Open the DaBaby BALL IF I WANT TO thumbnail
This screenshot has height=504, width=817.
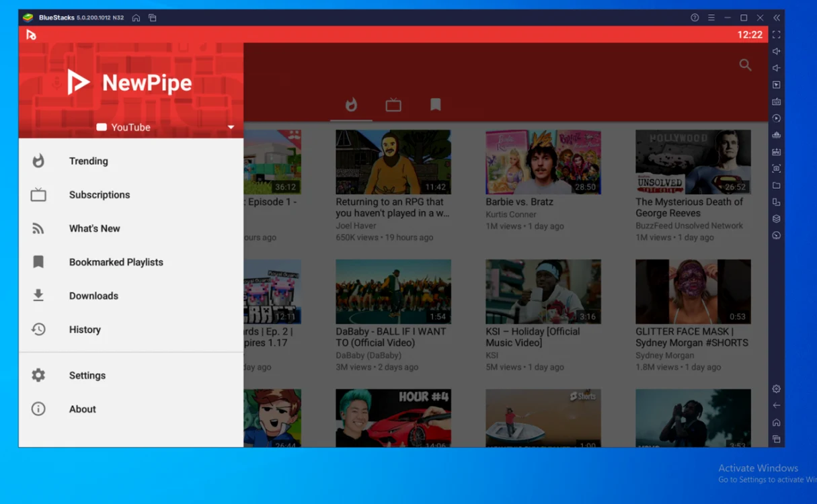393,292
